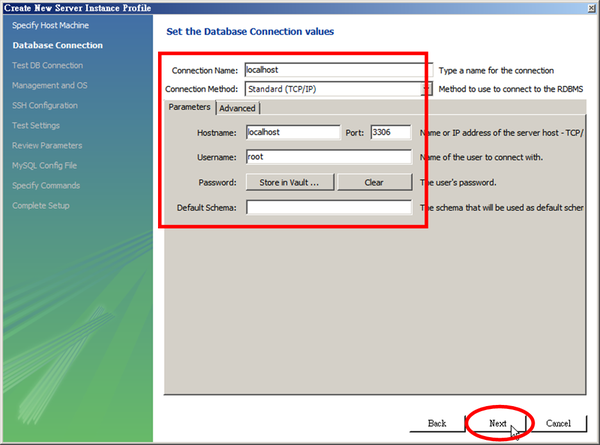600x445 pixels.
Task: Click the Back button
Action: coord(437,424)
